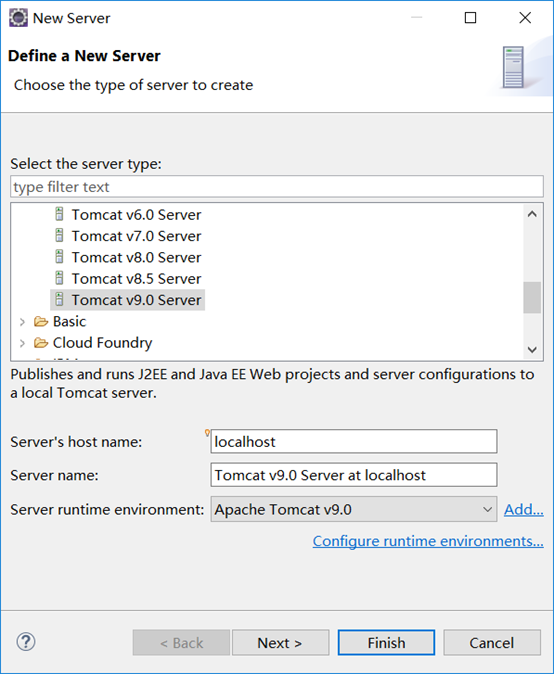This screenshot has width=554, height=674.
Task: Expand the Cloud Foundry tree node
Action: point(22,343)
